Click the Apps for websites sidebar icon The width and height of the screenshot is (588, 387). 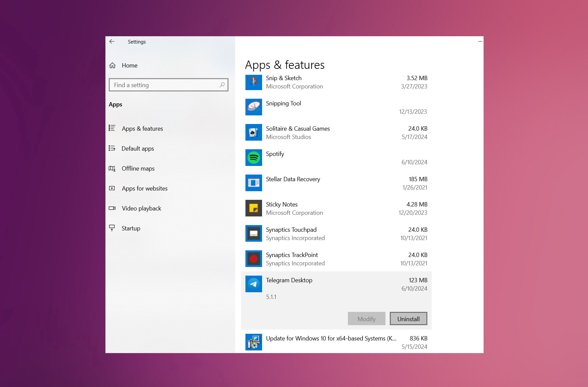tap(112, 188)
